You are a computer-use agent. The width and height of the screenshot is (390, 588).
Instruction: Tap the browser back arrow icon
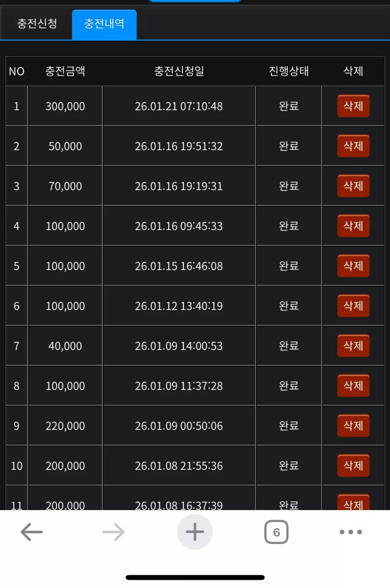pyautogui.click(x=32, y=532)
